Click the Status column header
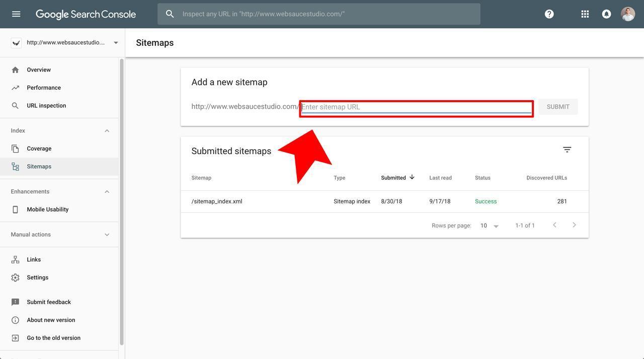The height and width of the screenshot is (359, 644). pyautogui.click(x=482, y=178)
